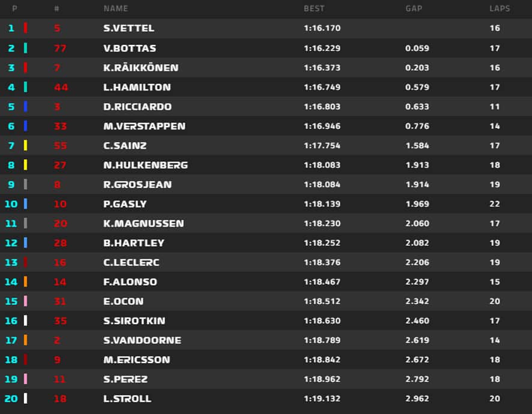The height and width of the screenshot is (414, 532).
Task: Click the NAME column header
Action: click(116, 8)
